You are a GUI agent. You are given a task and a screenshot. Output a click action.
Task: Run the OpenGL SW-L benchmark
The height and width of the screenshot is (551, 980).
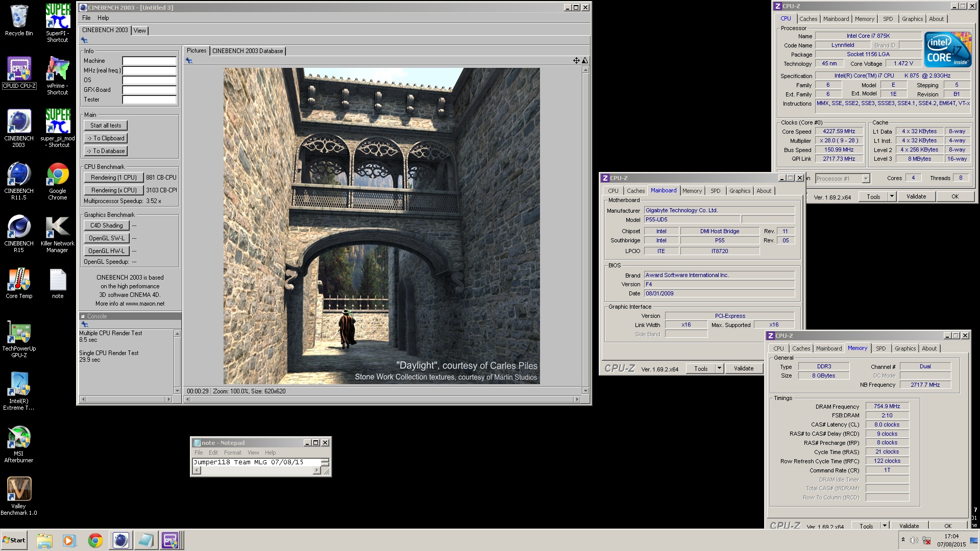click(x=107, y=238)
